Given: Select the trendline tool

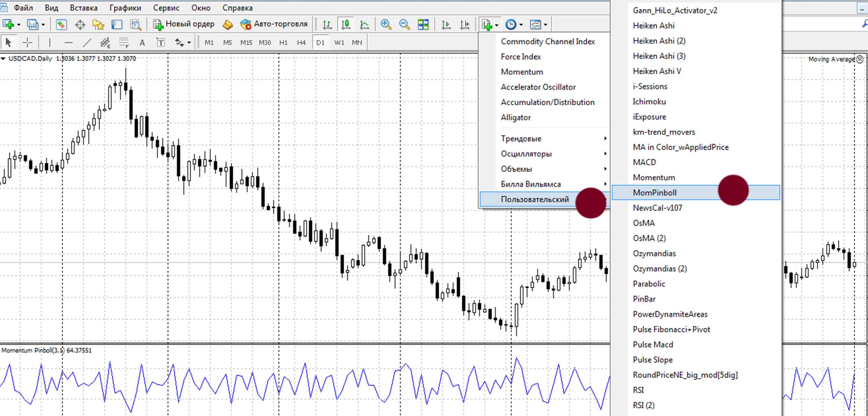Looking at the screenshot, I should [x=87, y=42].
